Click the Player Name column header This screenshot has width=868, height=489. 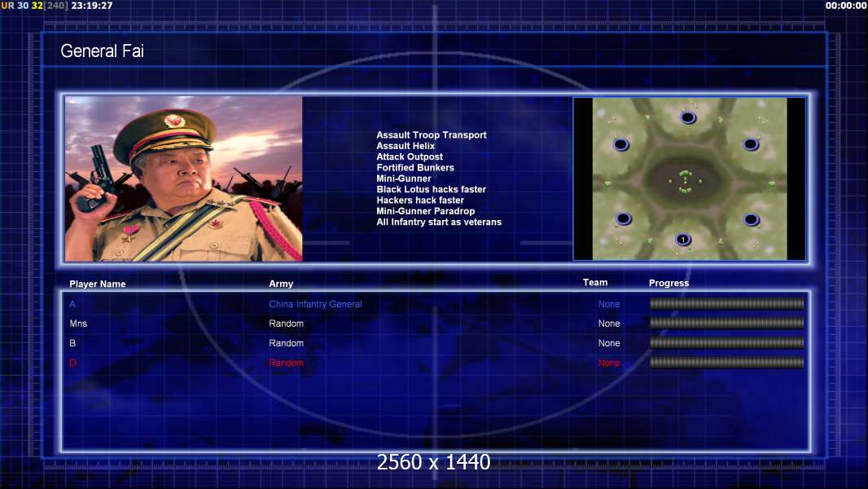[98, 284]
